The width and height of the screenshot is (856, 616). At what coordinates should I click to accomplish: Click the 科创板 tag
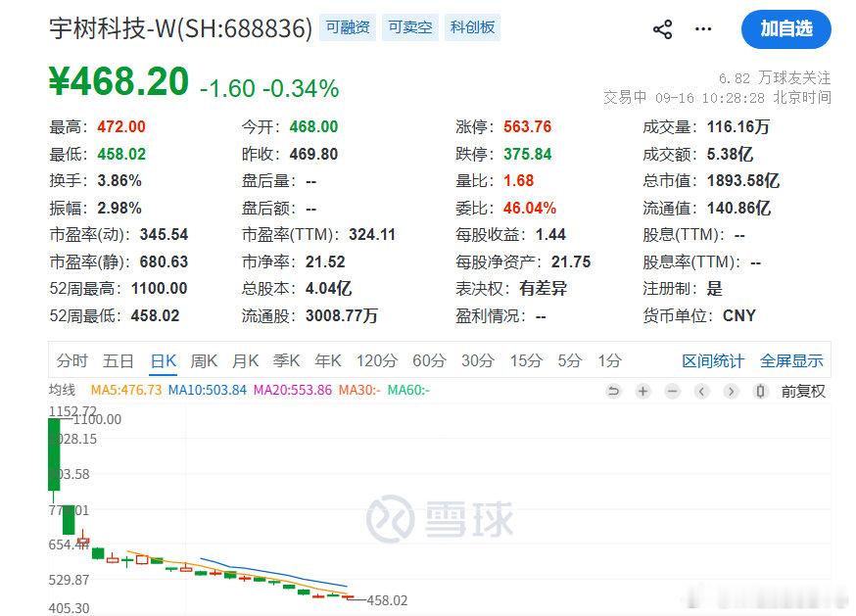(x=472, y=27)
